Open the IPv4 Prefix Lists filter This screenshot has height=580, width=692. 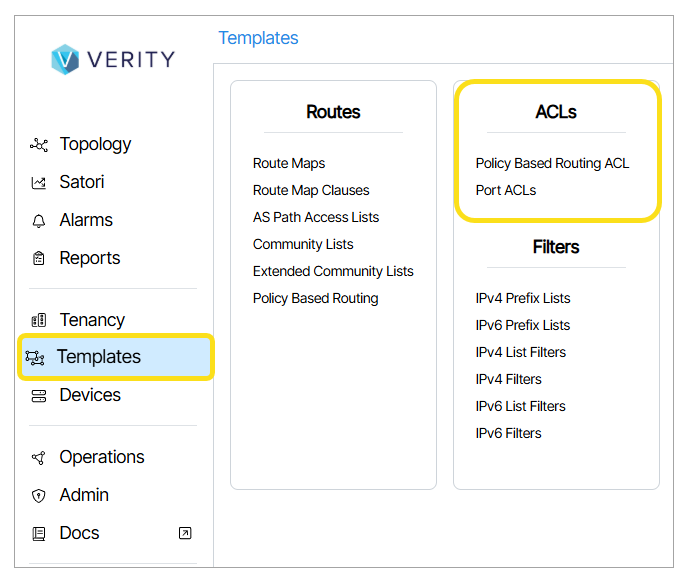[x=523, y=298]
